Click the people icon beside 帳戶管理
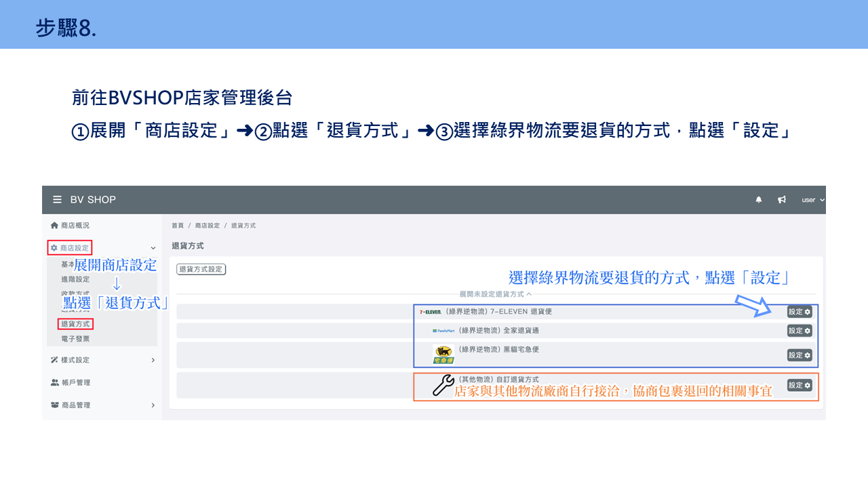 point(54,383)
